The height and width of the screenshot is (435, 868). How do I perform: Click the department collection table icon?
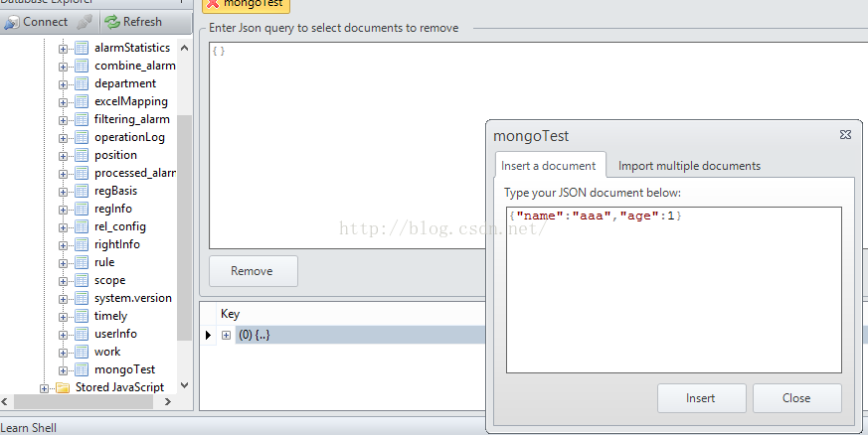tap(82, 83)
